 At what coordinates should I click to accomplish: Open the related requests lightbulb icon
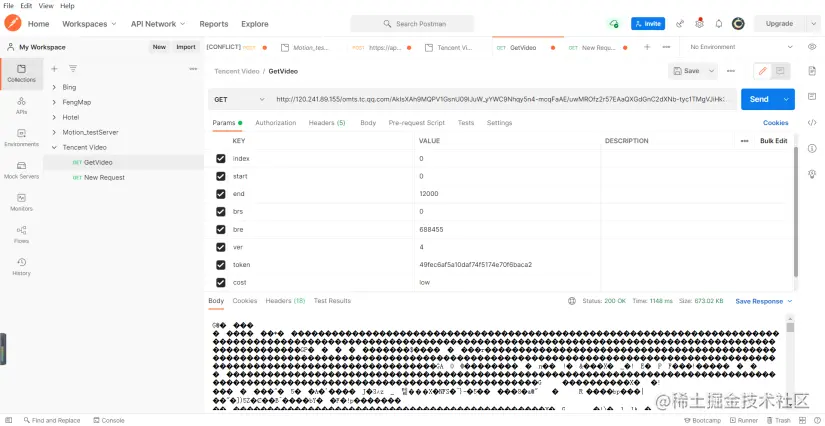(812, 174)
